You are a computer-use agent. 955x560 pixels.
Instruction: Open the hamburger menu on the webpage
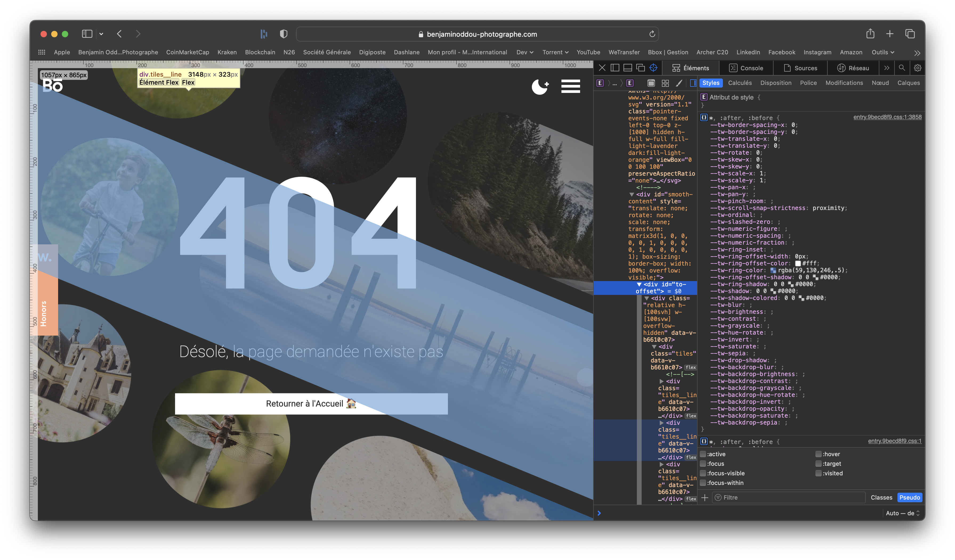pos(570,86)
